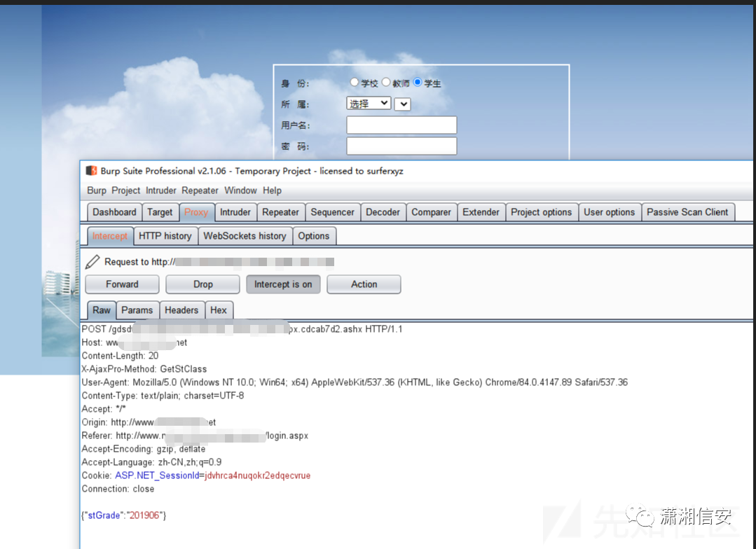
Task: Click the Forward button
Action: click(122, 284)
